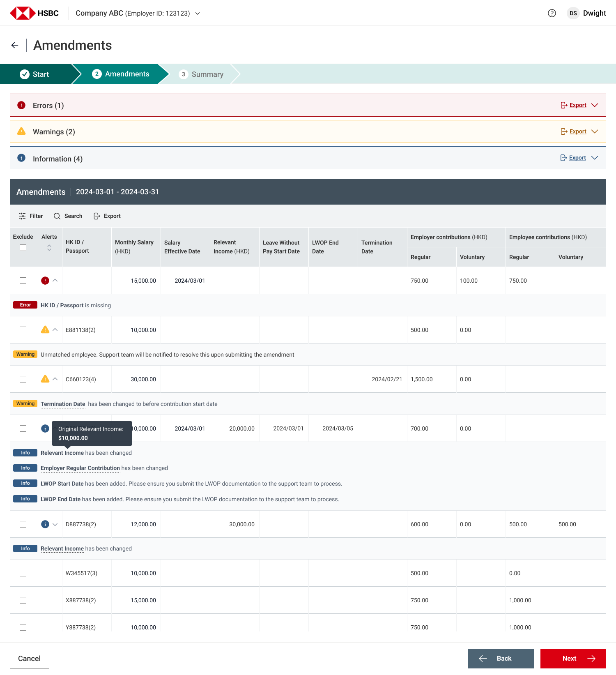Click the 30,000.00 relevant income cell
The height and width of the screenshot is (675, 616).
tap(234, 524)
